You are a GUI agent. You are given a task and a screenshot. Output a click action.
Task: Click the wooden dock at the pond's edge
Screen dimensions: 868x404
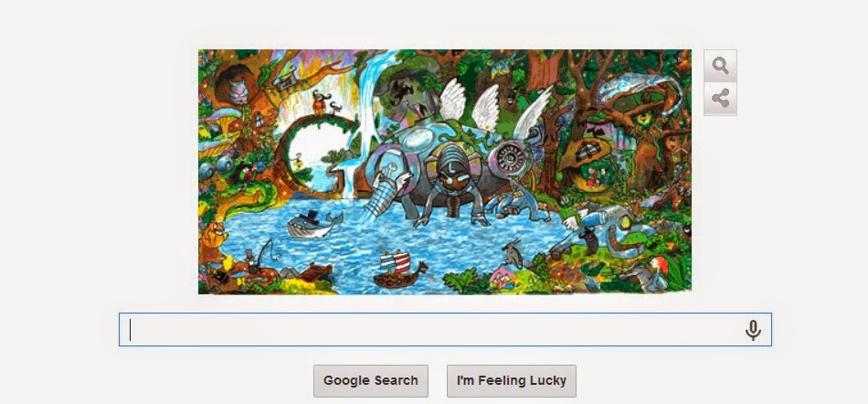coord(315,271)
